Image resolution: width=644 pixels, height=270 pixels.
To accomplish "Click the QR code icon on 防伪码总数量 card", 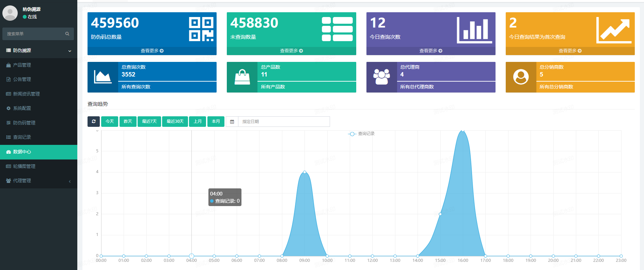I will (201, 29).
